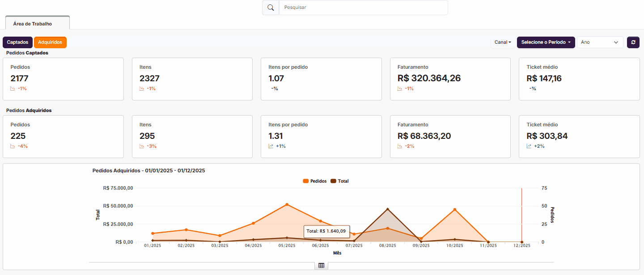Click the Captados Pedidos value 2177

point(20,79)
